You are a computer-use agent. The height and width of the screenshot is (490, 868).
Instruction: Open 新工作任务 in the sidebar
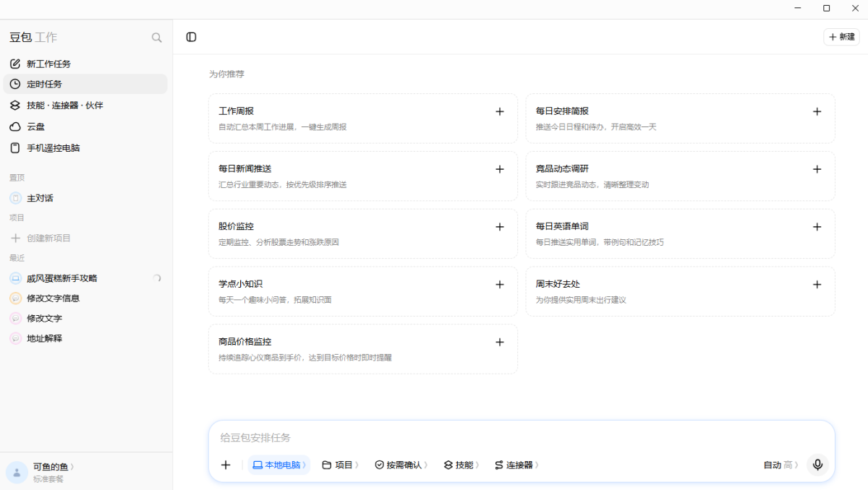(x=85, y=64)
